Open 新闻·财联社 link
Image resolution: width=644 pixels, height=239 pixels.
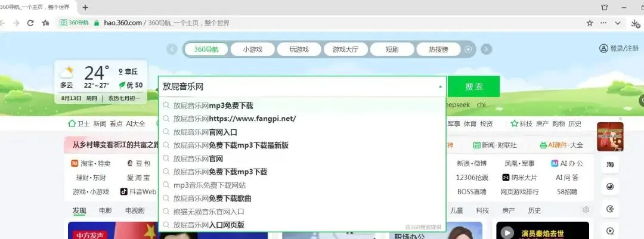[495, 145]
